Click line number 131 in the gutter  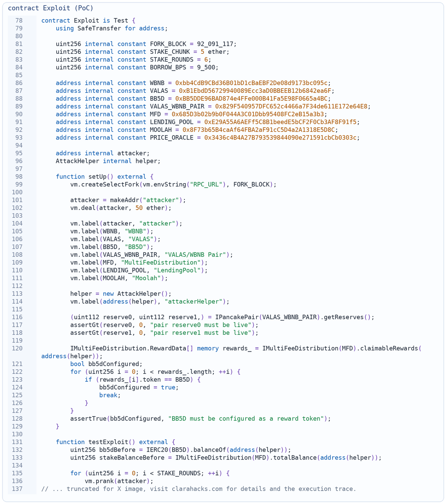point(17,442)
